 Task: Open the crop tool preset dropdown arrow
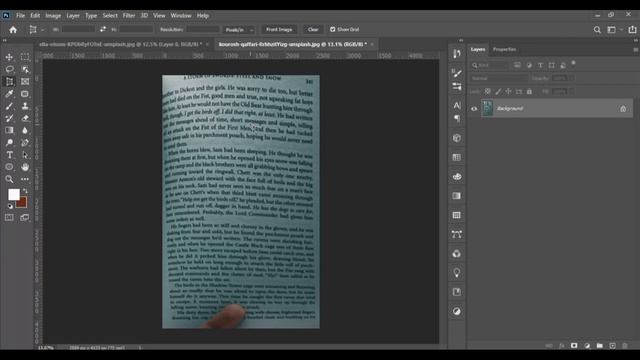[42, 30]
